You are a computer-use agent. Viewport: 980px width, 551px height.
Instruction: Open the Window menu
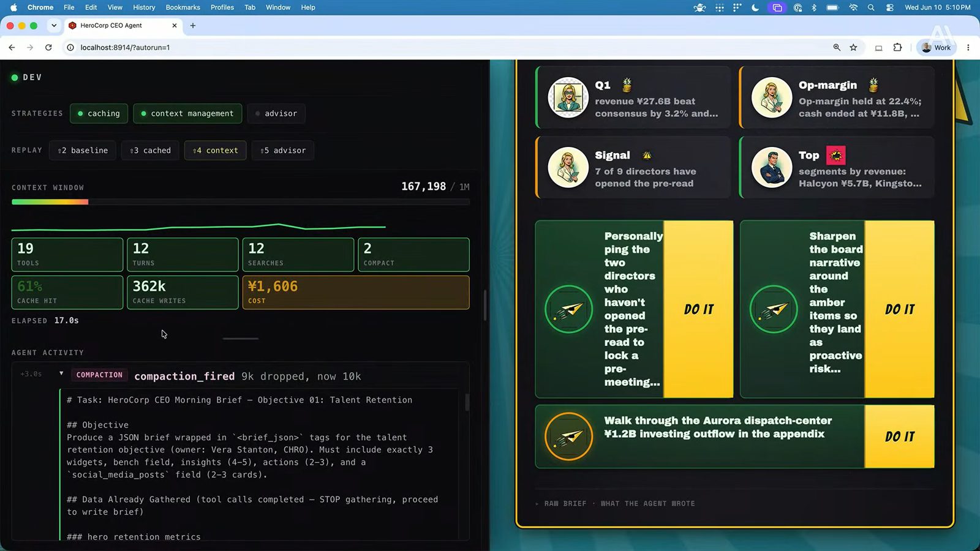click(278, 7)
